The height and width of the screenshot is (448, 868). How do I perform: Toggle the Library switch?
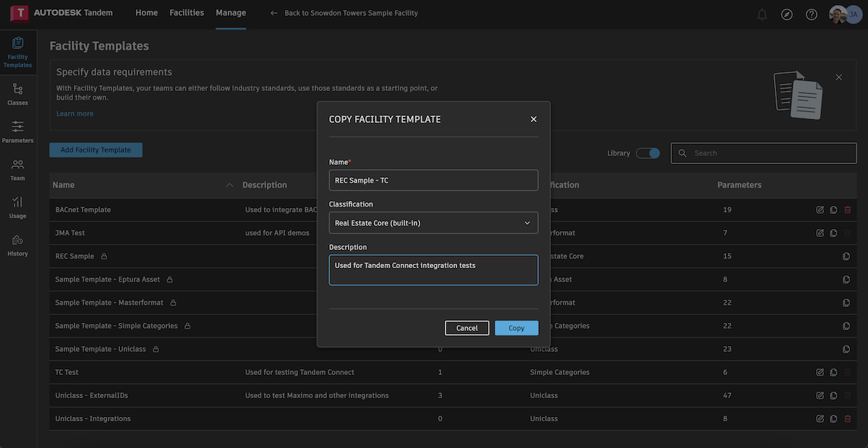(648, 153)
